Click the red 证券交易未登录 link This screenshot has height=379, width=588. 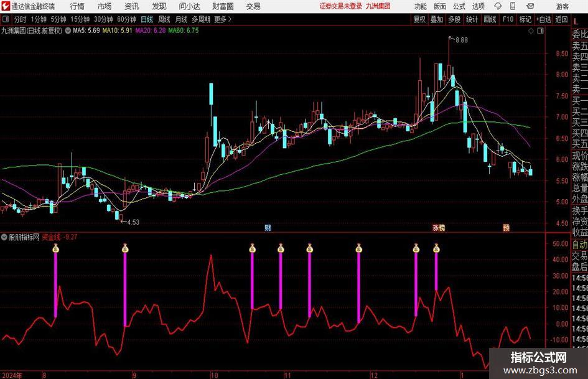[x=341, y=6]
